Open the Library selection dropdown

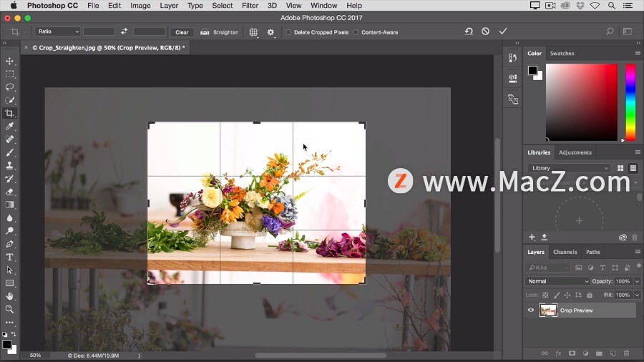[570, 168]
